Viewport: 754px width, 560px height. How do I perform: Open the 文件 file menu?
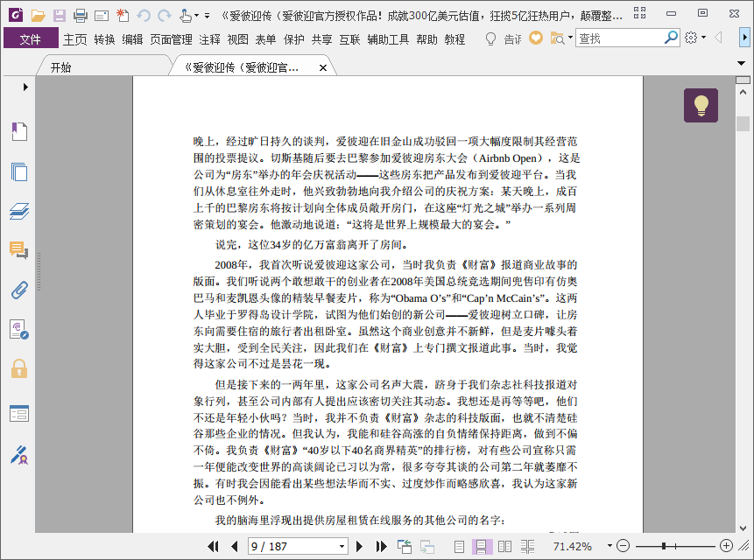(31, 38)
